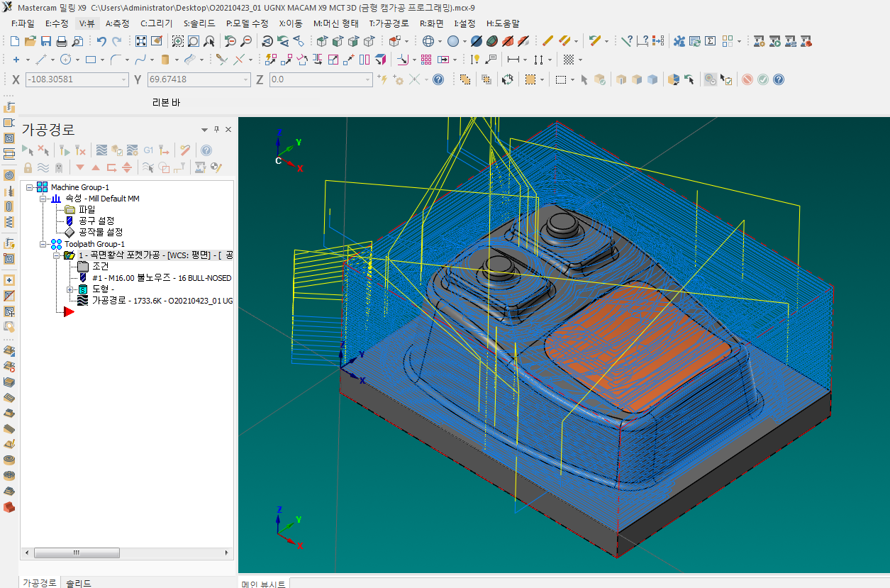Collapse the 속성 - Mill Default MM node
The image size is (890, 588).
pyautogui.click(x=44, y=199)
